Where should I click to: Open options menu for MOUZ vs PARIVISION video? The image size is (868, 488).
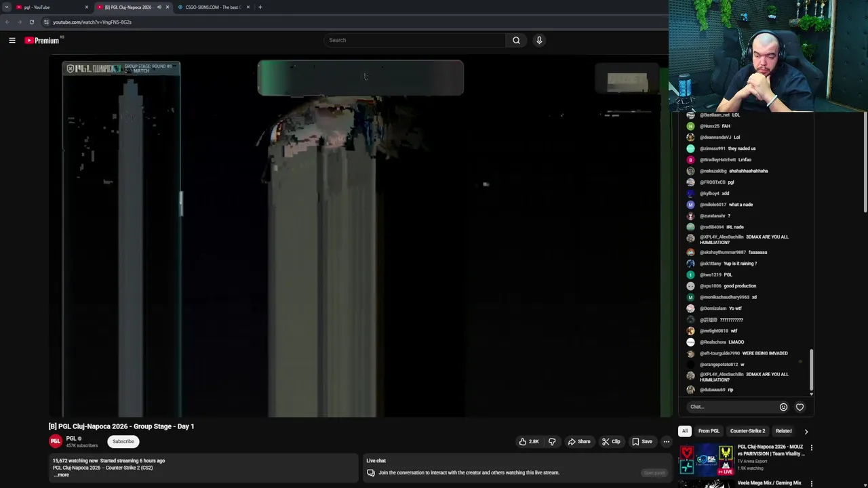point(811,448)
